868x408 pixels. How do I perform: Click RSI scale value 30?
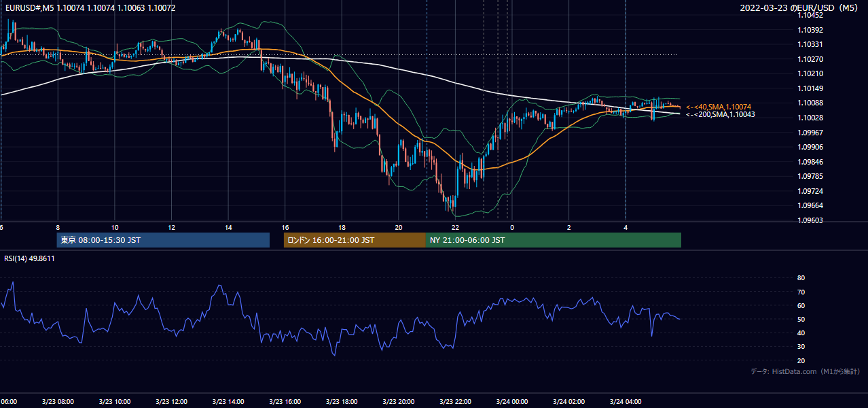[x=801, y=347]
